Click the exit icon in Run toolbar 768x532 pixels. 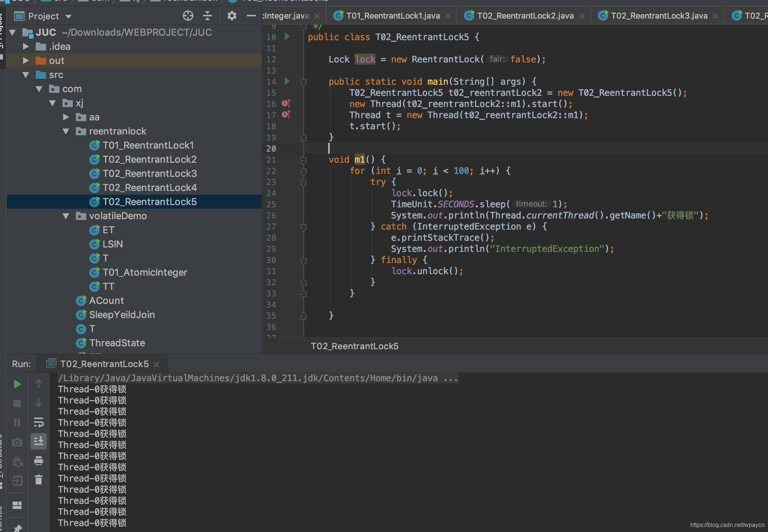click(17, 481)
